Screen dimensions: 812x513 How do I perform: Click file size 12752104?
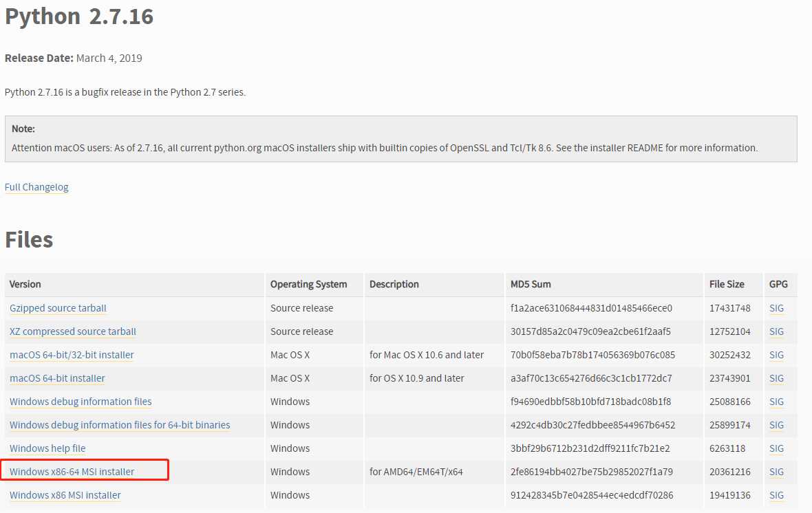tap(729, 331)
